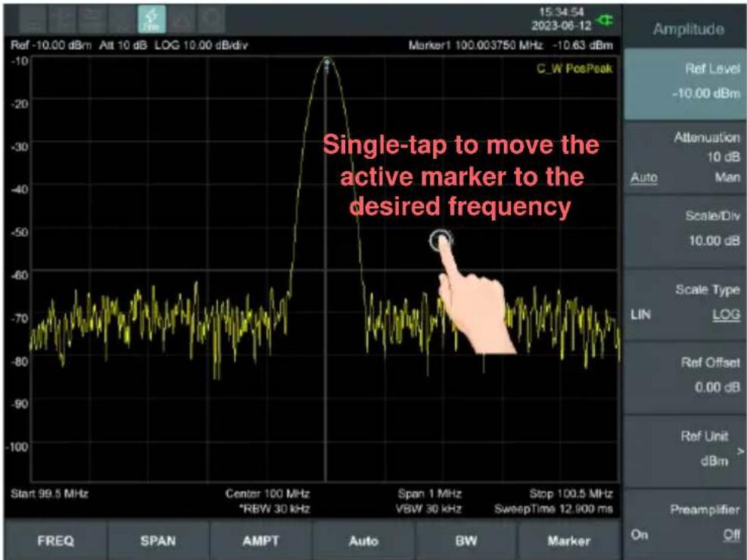Viewport: 747px width, 560px height.
Task: Click the Center 100 MHz label
Action: [x=267, y=493]
